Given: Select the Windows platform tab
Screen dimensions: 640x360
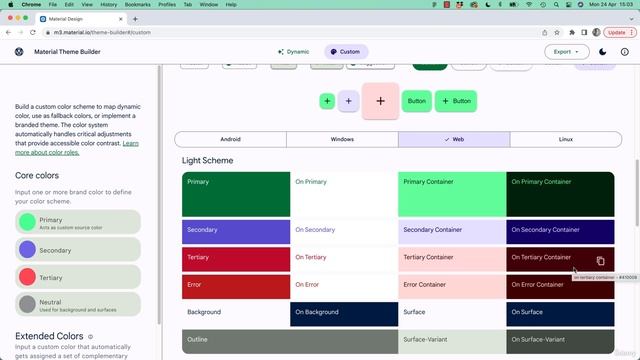Looking at the screenshot, I should coord(342,139).
